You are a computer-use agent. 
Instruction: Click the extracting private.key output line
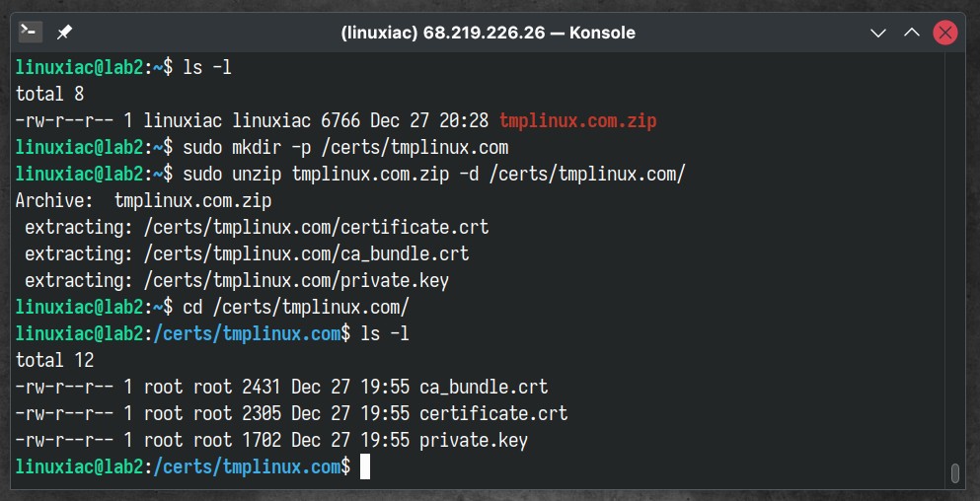click(237, 281)
